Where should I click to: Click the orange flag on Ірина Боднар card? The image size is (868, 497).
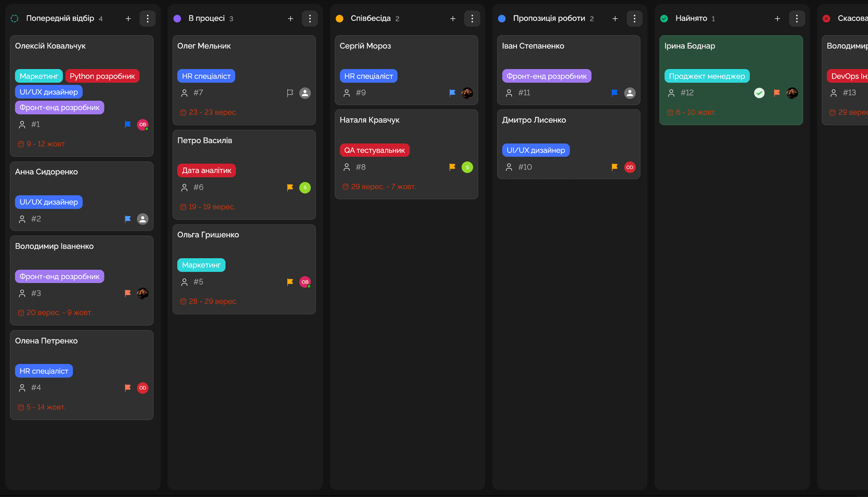(777, 93)
